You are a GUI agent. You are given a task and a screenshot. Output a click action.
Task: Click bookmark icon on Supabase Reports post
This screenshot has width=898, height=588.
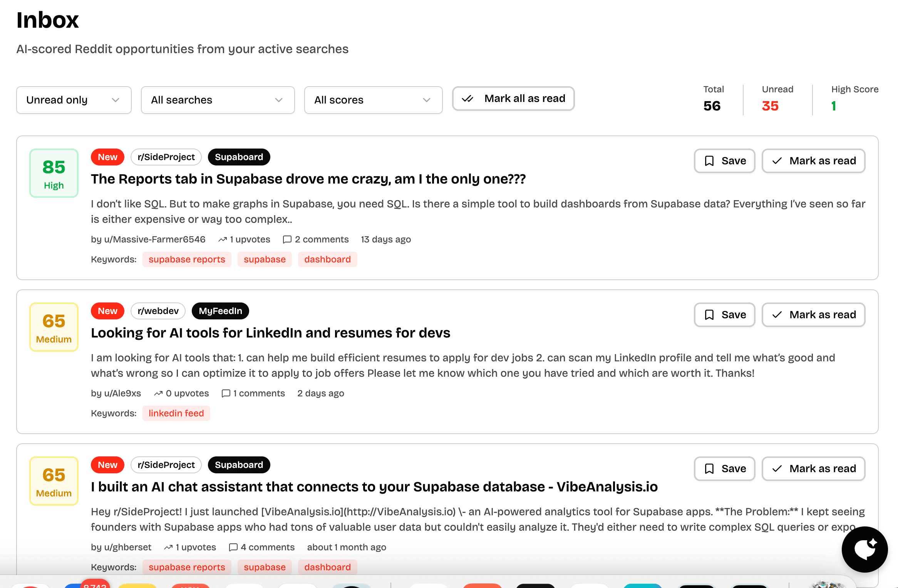click(709, 161)
